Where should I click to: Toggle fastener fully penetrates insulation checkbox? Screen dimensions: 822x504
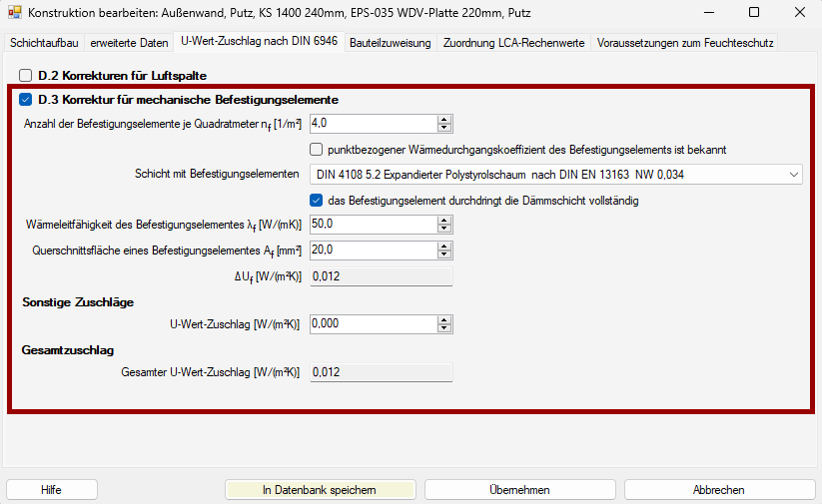tap(317, 201)
